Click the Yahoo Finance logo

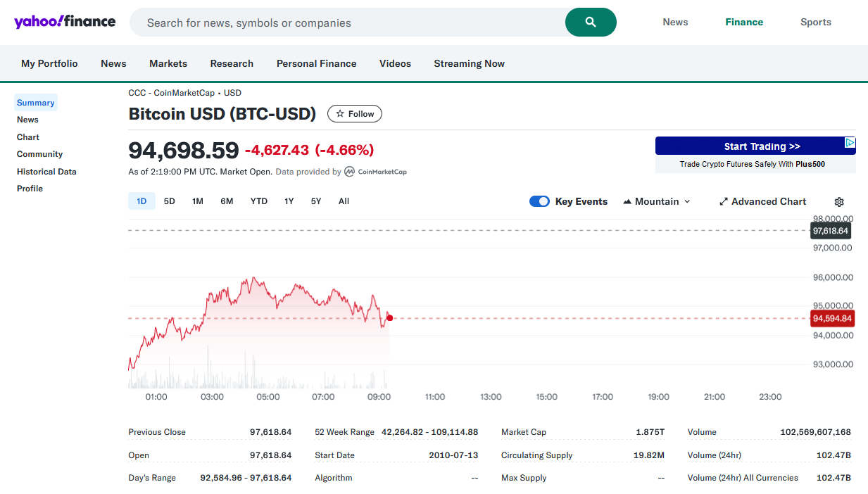pos(65,21)
